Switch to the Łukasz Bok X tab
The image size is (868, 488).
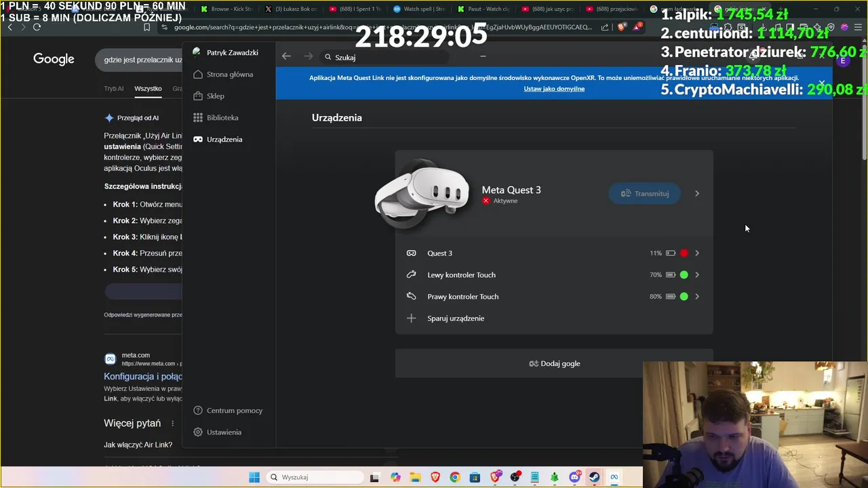(291, 9)
